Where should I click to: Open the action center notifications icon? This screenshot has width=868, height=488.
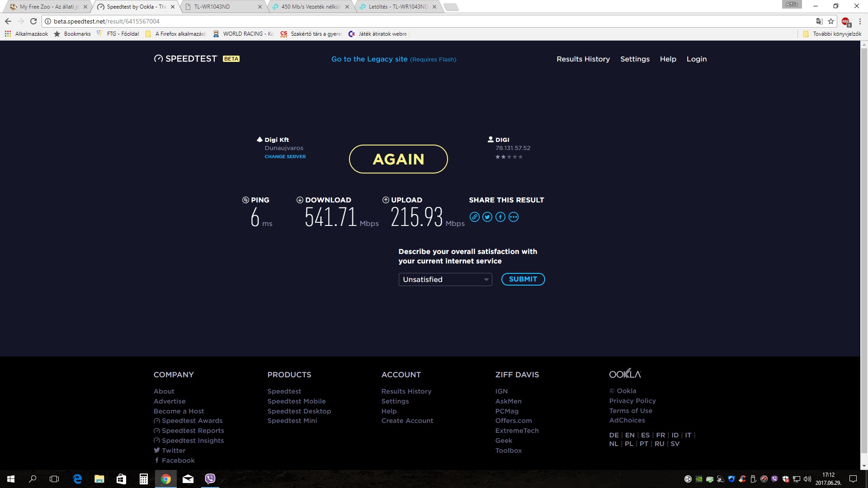point(853,479)
